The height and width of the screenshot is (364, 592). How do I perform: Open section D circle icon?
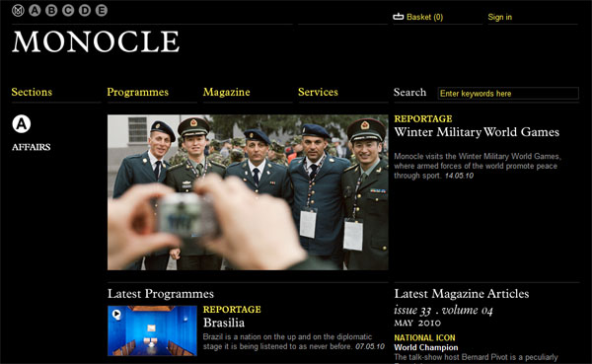pyautogui.click(x=85, y=11)
